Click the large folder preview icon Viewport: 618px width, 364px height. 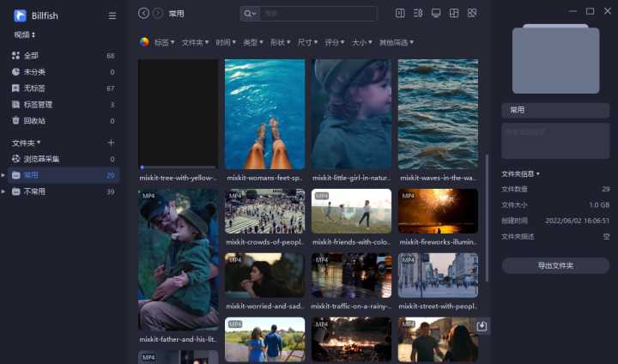pyautogui.click(x=555, y=58)
